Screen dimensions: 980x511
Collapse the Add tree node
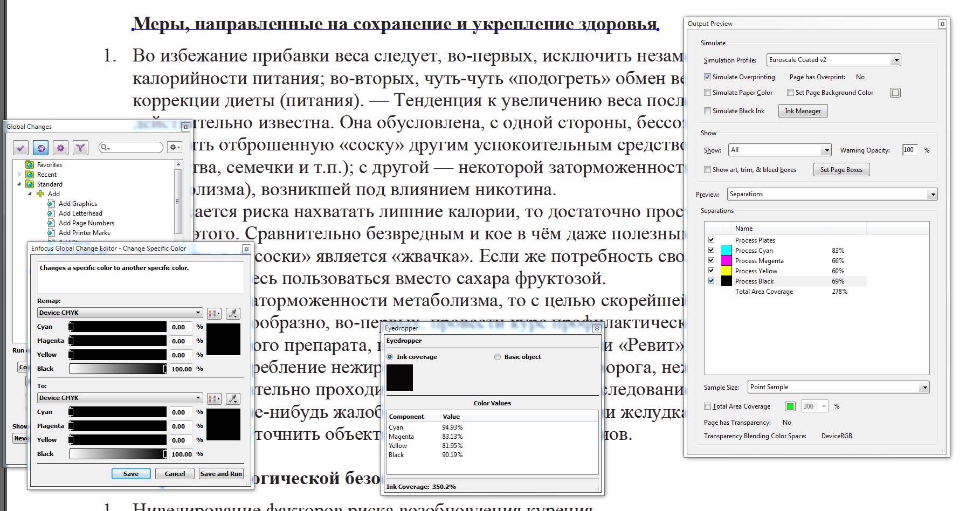point(30,194)
